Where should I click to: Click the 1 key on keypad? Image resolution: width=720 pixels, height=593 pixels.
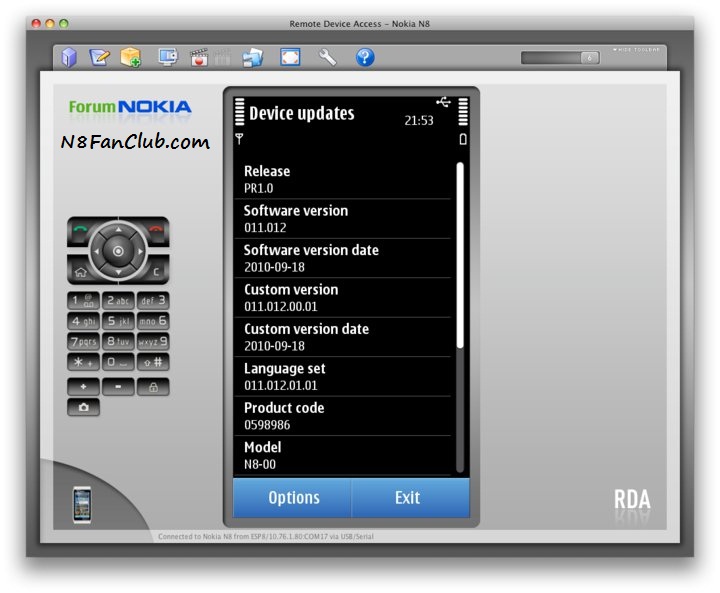[x=83, y=301]
